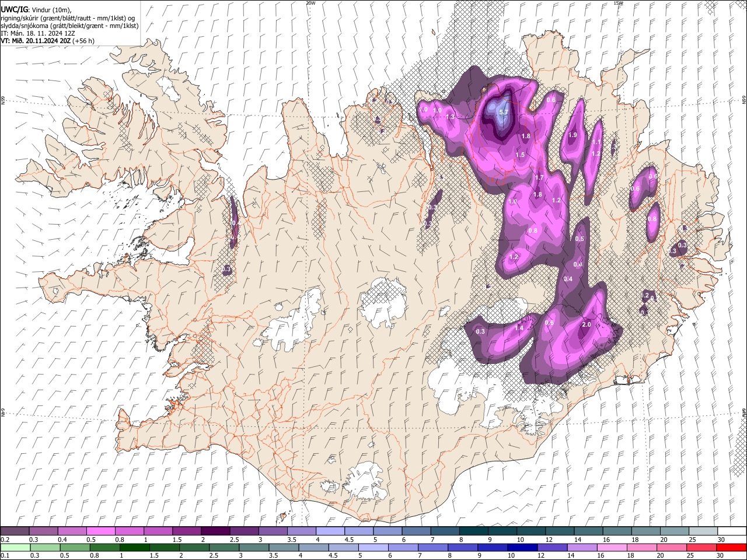Click the 2.0 precipitation value on the map
The image size is (747, 560).
click(x=587, y=324)
